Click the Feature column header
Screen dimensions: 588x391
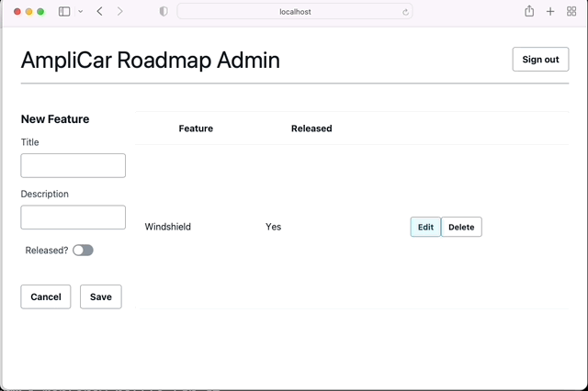[196, 128]
